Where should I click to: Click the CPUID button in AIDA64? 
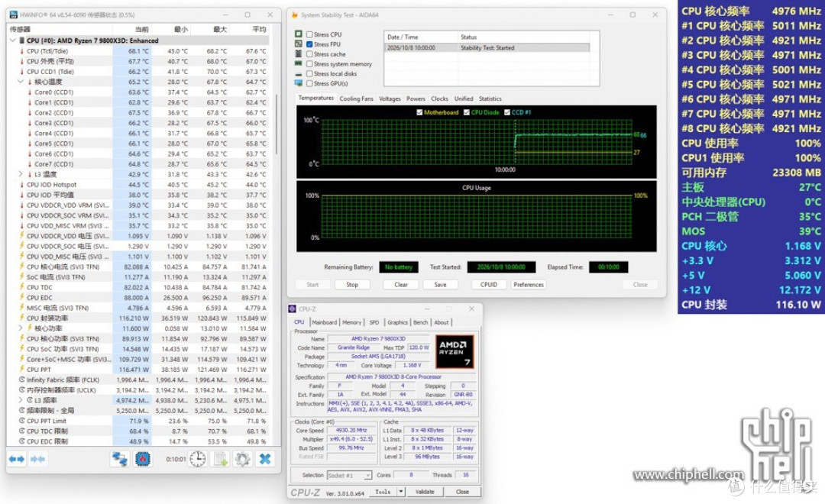tap(489, 285)
